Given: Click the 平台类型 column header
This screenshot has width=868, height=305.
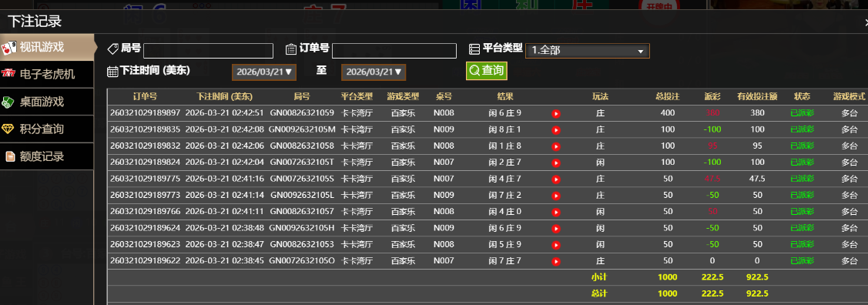Looking at the screenshot, I should pos(357,96).
